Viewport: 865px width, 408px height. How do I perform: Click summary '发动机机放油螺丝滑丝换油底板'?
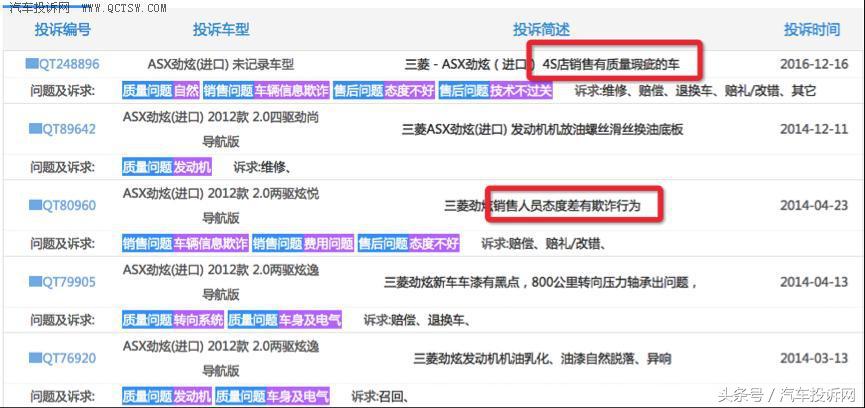(x=597, y=130)
